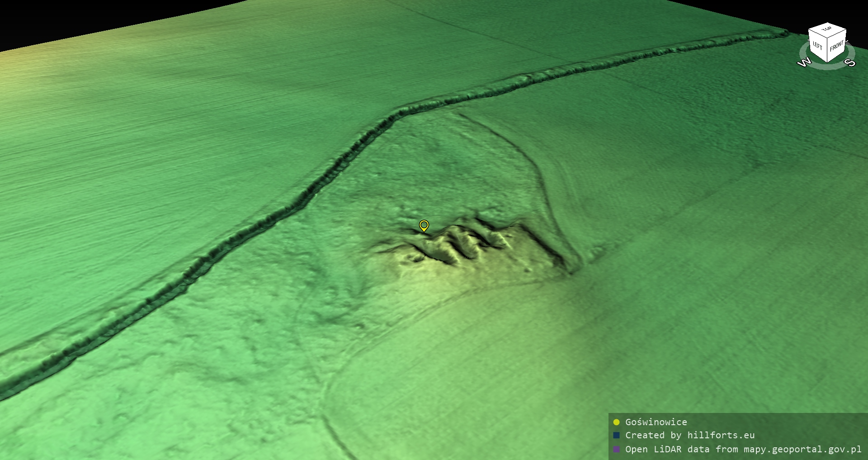This screenshot has width=868, height=460.
Task: Click the yellow location pin on the terrain
Action: [x=424, y=225]
